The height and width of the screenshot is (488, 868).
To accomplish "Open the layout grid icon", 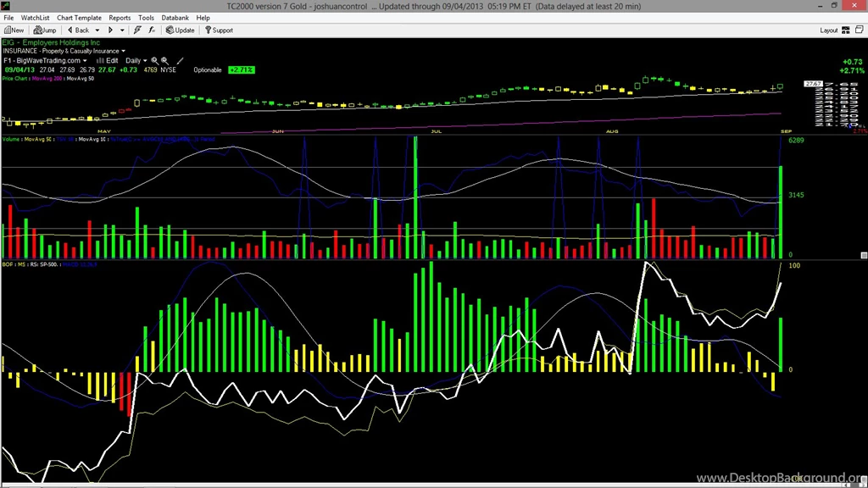I will click(x=845, y=30).
